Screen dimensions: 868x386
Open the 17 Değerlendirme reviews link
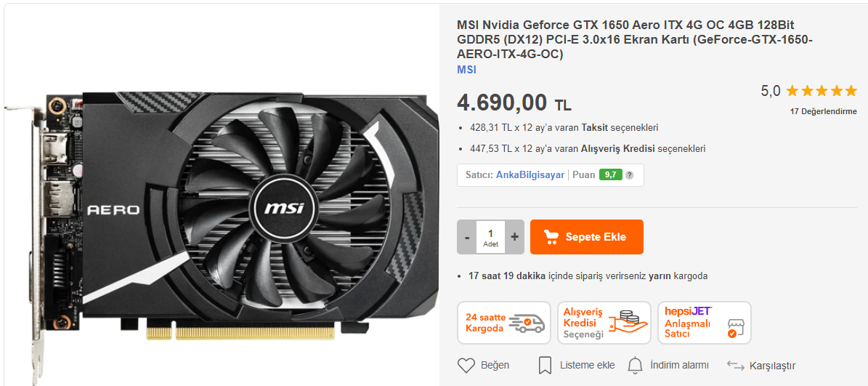point(823,111)
